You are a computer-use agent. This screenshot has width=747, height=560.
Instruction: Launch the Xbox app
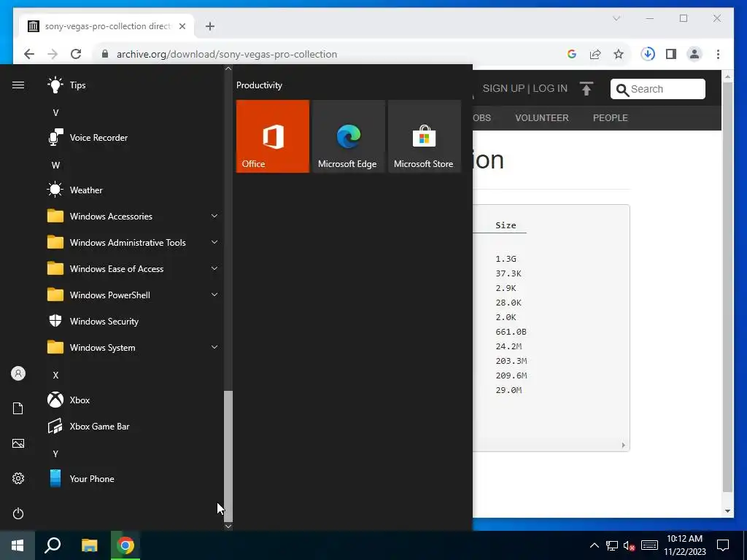tap(133, 400)
